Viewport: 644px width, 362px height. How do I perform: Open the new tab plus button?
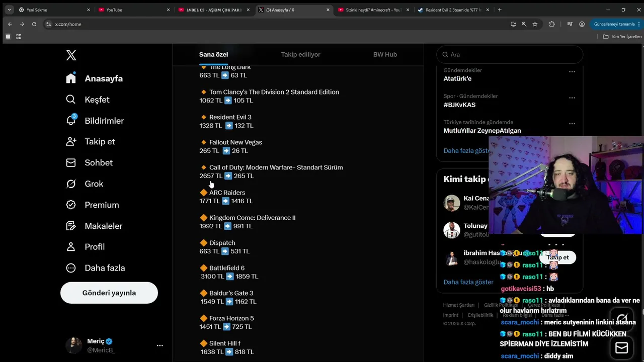point(500,10)
